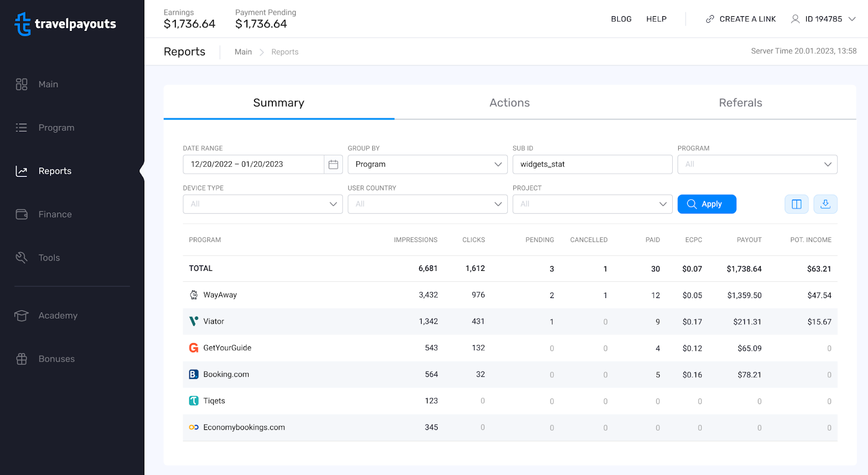868x475 pixels.
Task: Click the Impressions column header
Action: (x=416, y=240)
